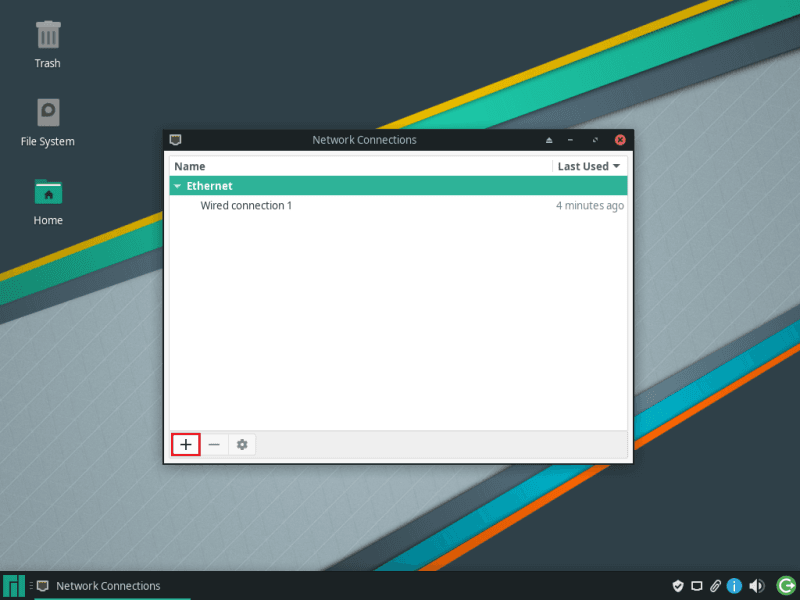Image resolution: width=800 pixels, height=600 pixels.
Task: Roll up window with titlebar arrow
Action: pos(548,140)
